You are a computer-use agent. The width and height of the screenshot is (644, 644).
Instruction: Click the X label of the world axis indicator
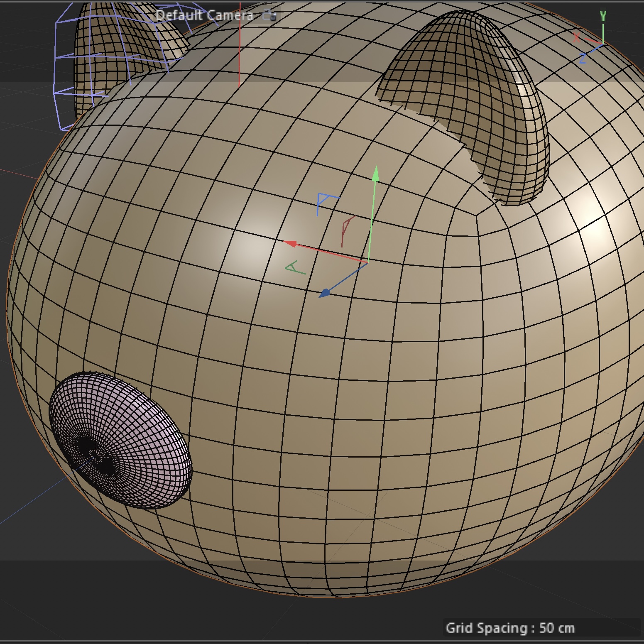point(576,37)
